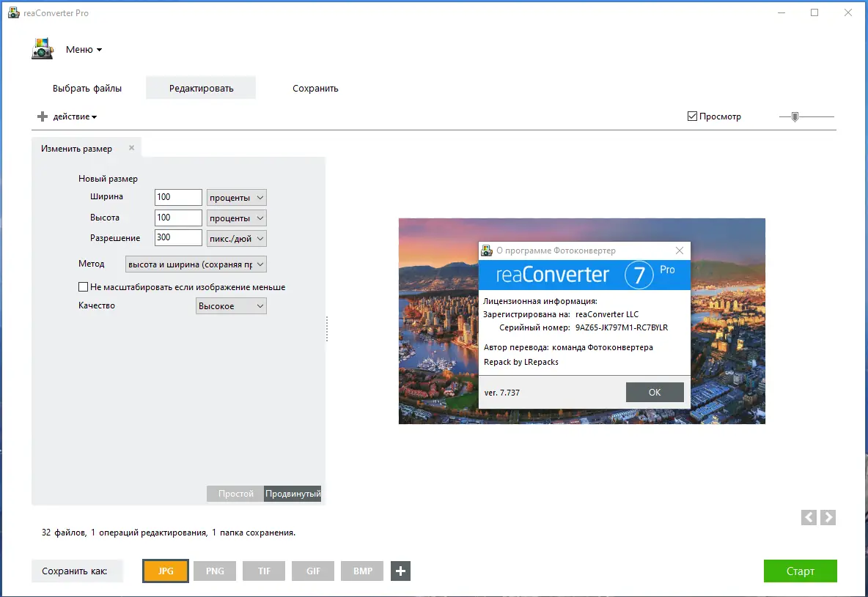Select GIF output format
Screen dimensions: 868x597
pos(313,571)
